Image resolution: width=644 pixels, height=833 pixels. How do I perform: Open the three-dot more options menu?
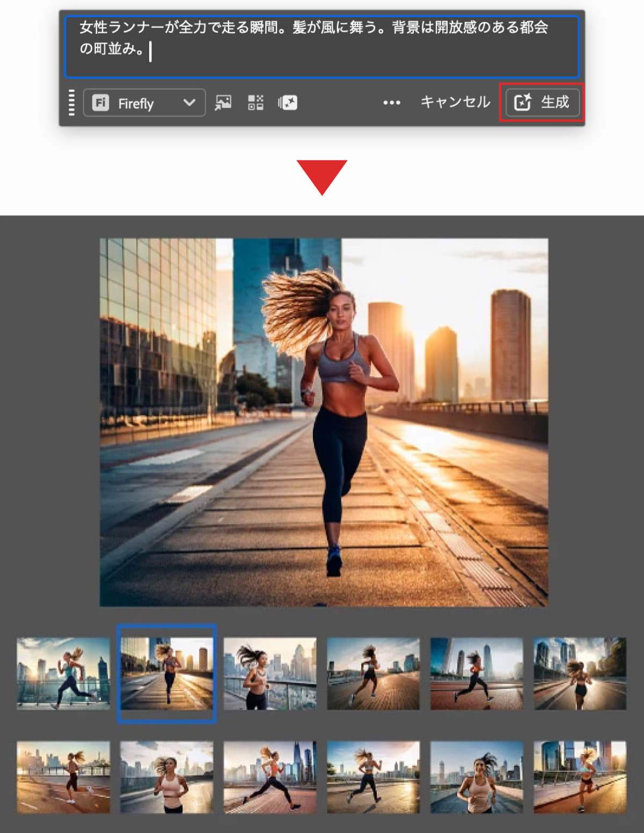tap(392, 103)
